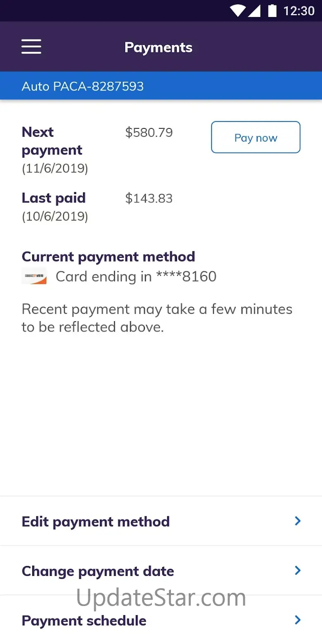This screenshot has height=644, width=322.
Task: Tap the cellular signal icon
Action: [x=254, y=11]
